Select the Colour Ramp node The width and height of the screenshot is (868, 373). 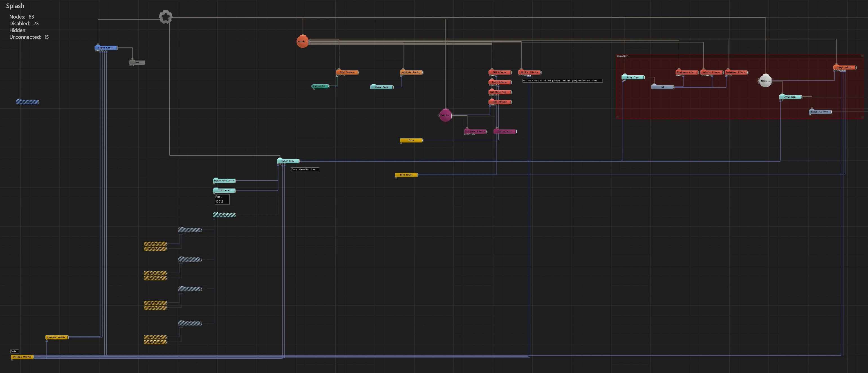[382, 87]
